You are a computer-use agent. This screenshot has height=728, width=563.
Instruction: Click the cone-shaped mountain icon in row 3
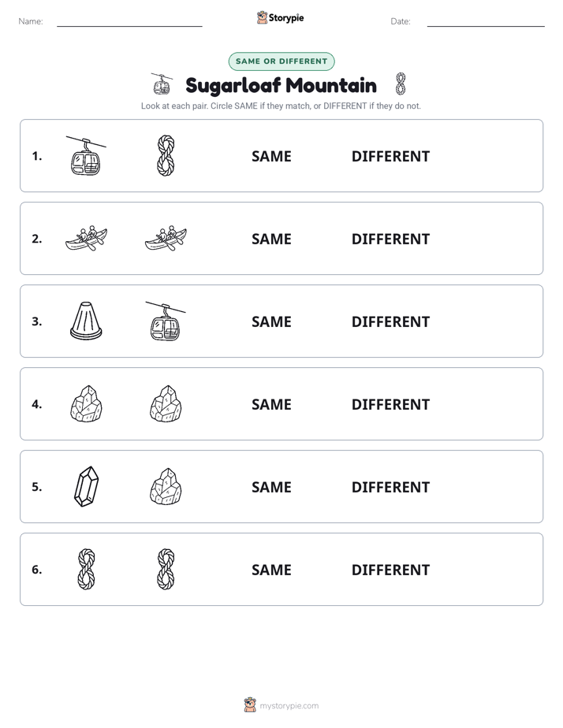tap(86, 321)
